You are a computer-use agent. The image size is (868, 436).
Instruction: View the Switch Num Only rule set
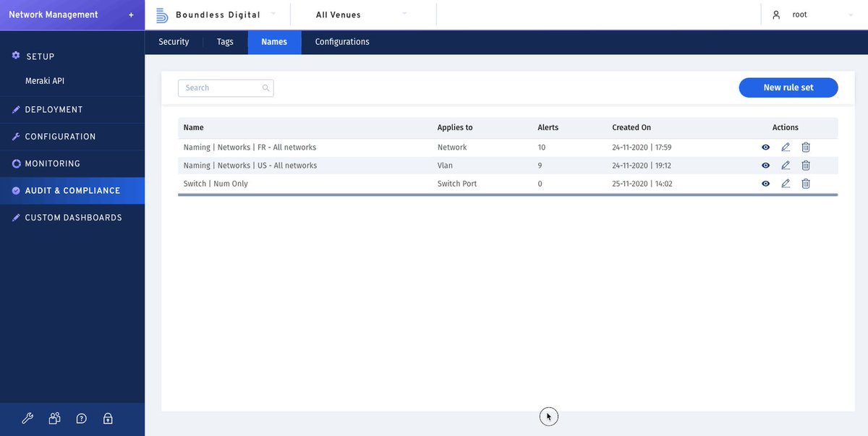point(765,184)
